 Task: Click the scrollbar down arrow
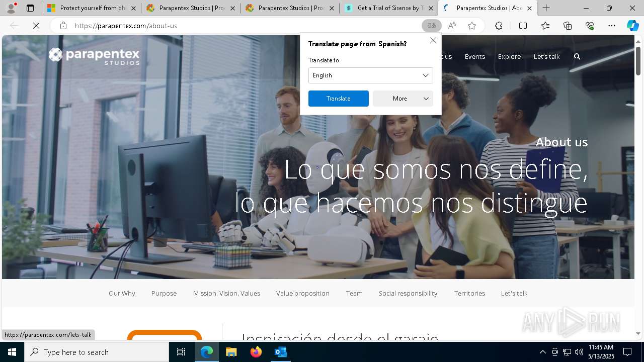point(638,333)
